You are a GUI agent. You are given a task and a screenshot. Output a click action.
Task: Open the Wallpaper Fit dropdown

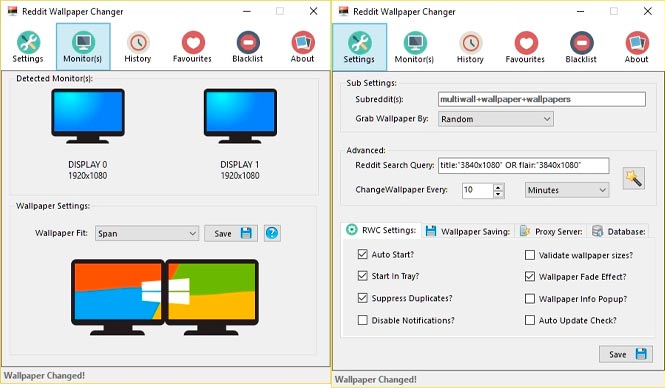click(147, 233)
